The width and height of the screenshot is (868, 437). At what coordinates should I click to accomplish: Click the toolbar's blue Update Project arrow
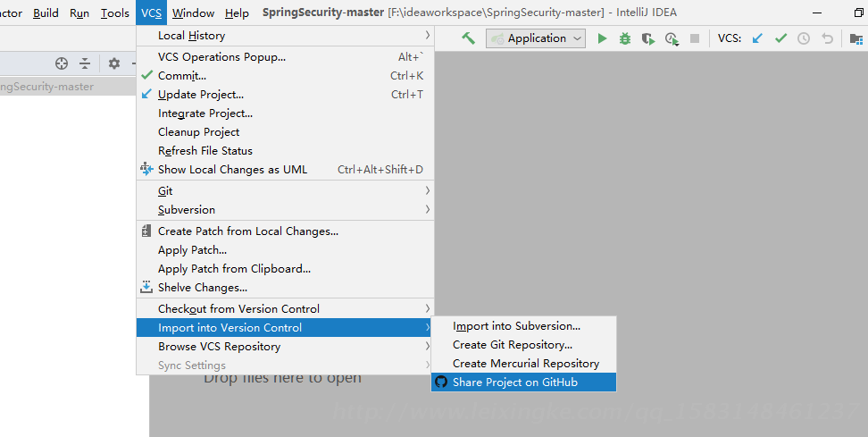[x=757, y=38]
